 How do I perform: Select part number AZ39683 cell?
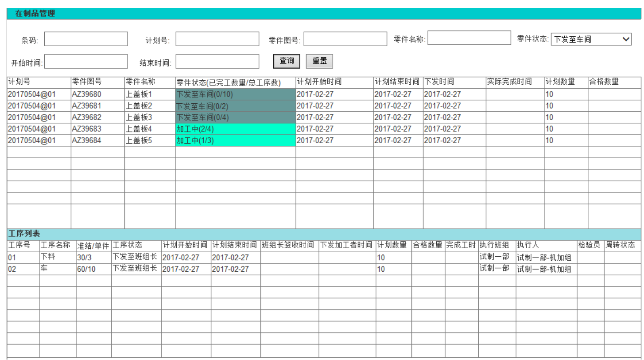(97, 129)
